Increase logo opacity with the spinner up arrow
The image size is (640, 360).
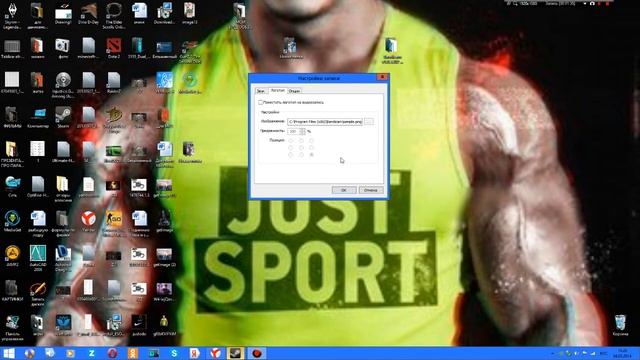(302, 129)
